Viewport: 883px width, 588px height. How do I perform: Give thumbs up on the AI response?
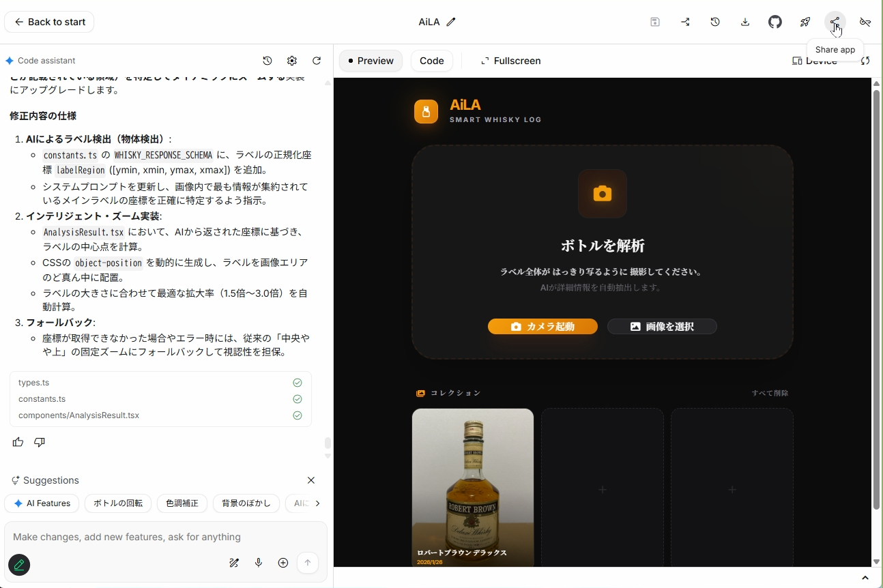click(17, 442)
